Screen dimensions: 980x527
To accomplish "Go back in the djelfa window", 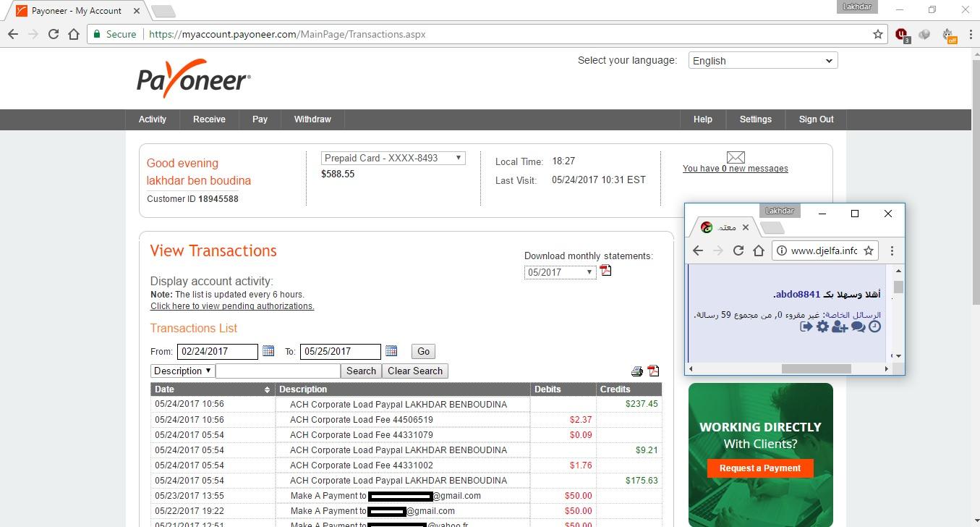I will [697, 250].
